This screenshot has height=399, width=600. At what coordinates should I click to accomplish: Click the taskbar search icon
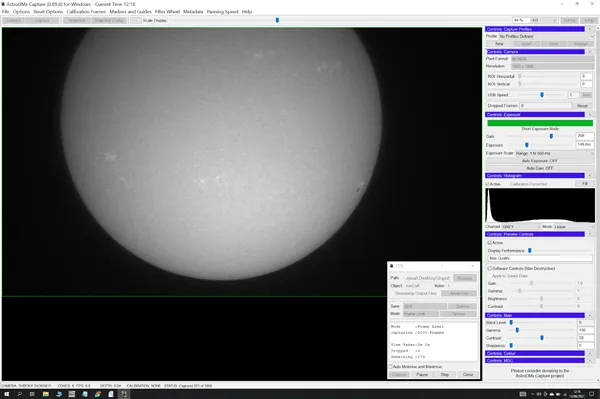pos(20,394)
